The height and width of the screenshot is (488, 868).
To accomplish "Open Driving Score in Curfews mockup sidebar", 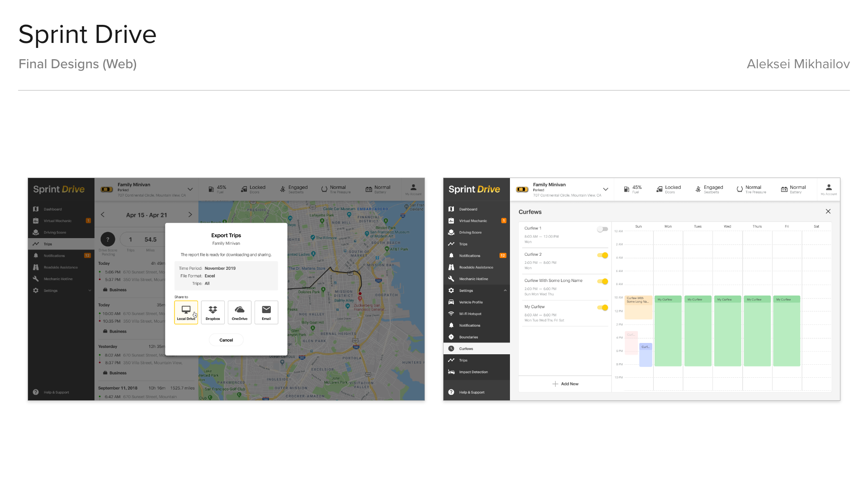I will click(x=476, y=232).
